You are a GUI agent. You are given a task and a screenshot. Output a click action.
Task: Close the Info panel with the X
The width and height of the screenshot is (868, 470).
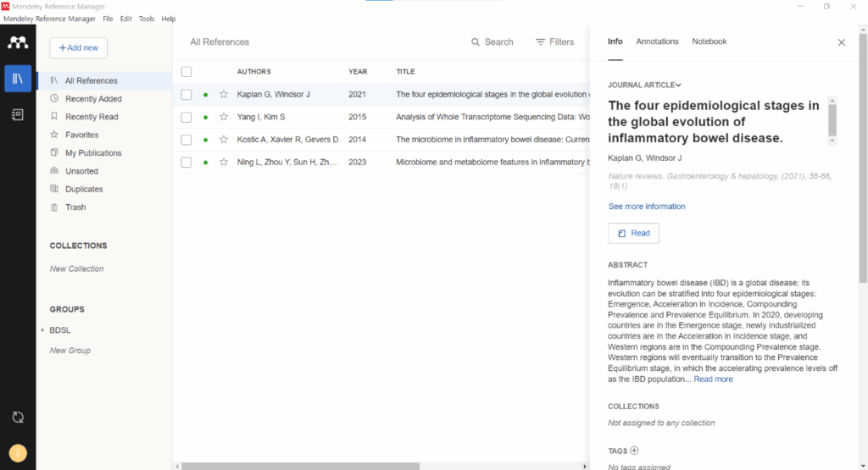[x=842, y=42]
